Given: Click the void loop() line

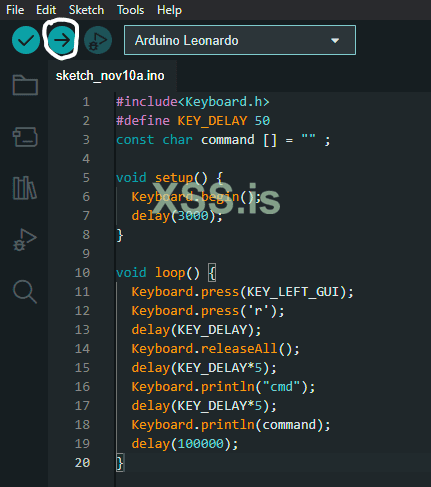Looking at the screenshot, I should coord(166,273).
